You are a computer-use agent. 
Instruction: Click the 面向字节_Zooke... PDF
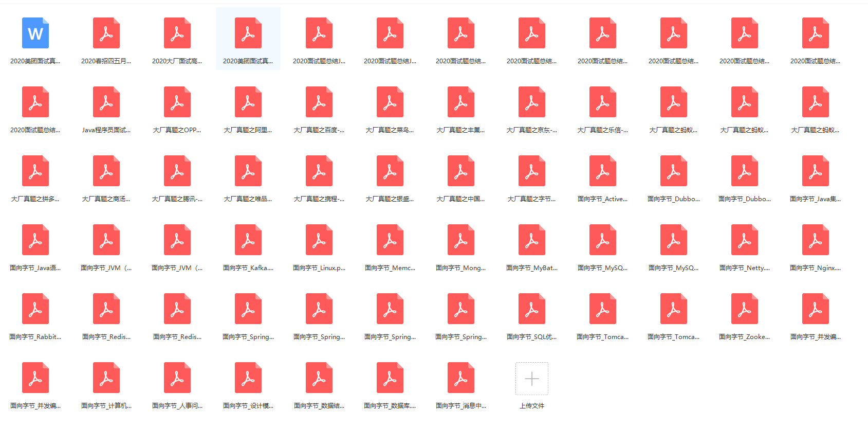click(745, 309)
